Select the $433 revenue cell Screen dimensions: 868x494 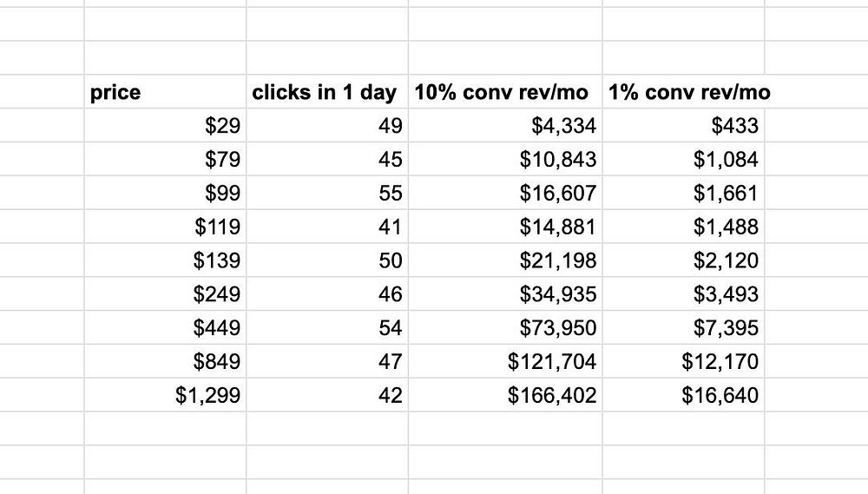(684, 126)
